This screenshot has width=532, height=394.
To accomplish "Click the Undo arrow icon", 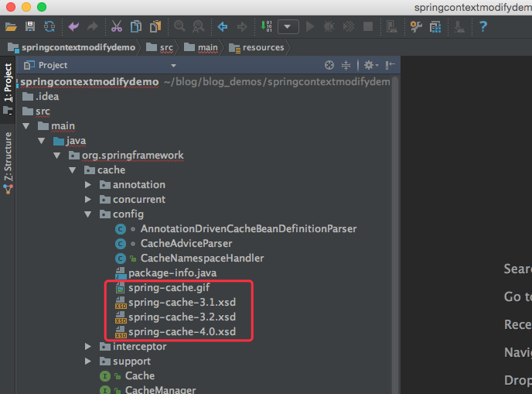I will click(x=73, y=26).
